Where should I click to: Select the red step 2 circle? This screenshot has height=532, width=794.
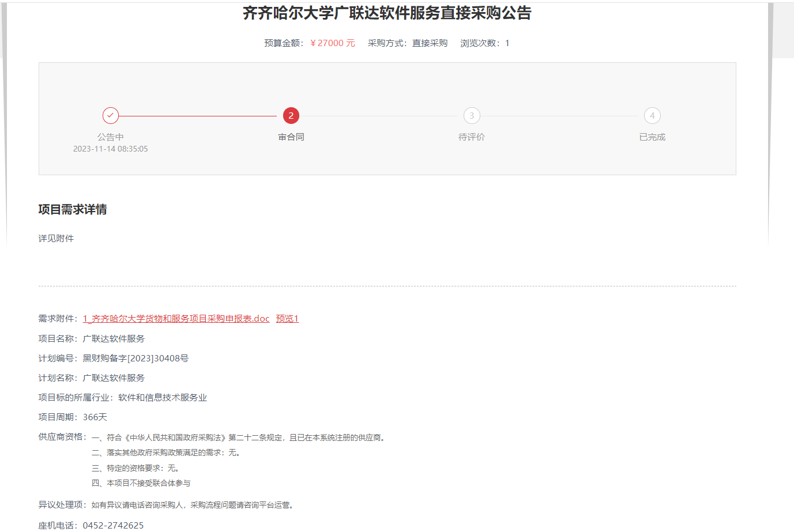point(291,116)
